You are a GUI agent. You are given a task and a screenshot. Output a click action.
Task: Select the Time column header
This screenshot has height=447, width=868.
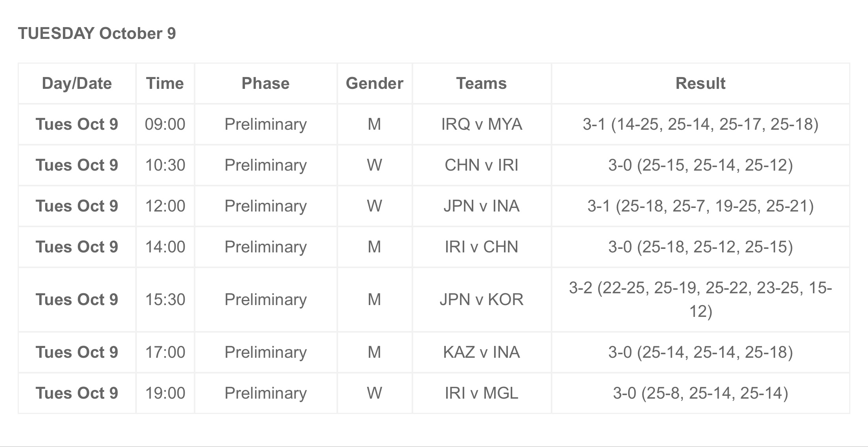pos(165,83)
